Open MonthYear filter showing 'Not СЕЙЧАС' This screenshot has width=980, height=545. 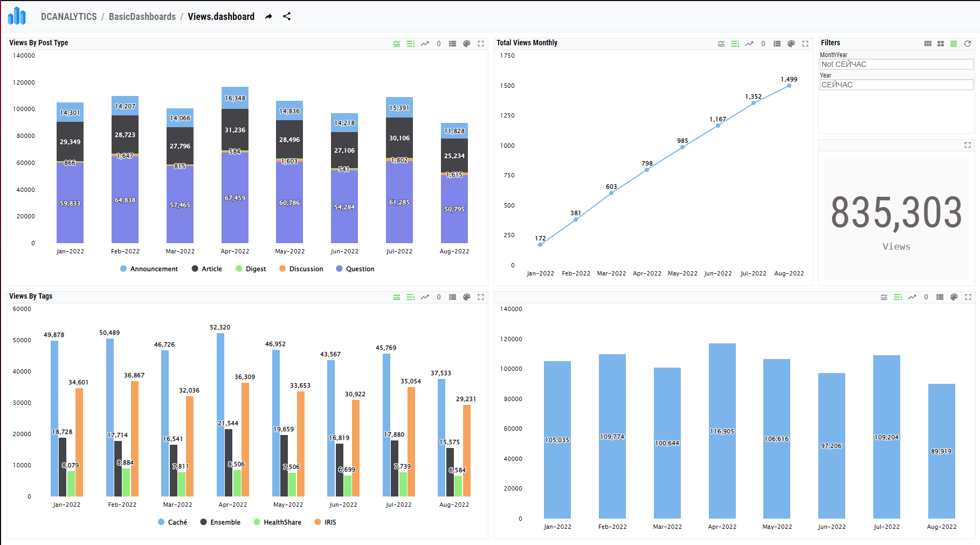pos(896,64)
